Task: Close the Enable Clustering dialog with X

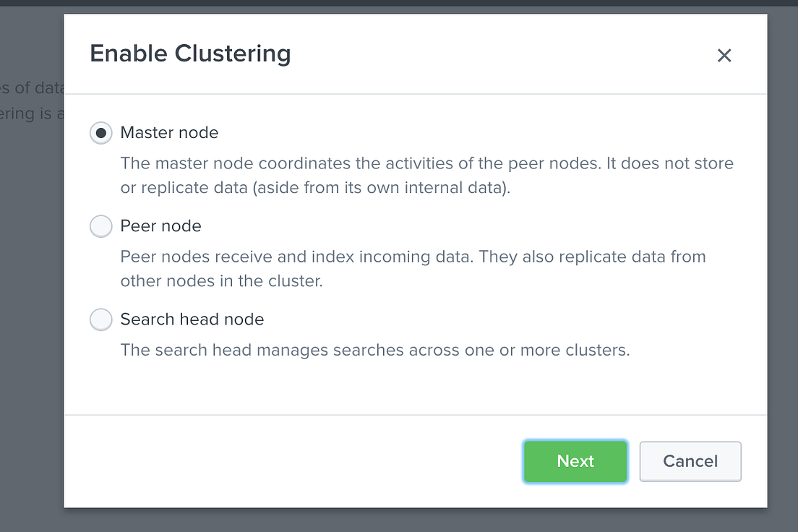Action: tap(724, 56)
